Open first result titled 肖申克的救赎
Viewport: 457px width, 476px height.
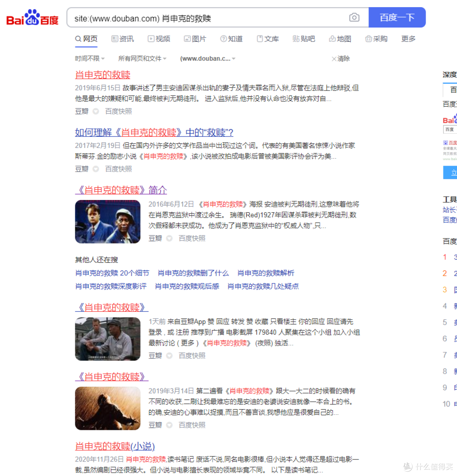[x=103, y=75]
